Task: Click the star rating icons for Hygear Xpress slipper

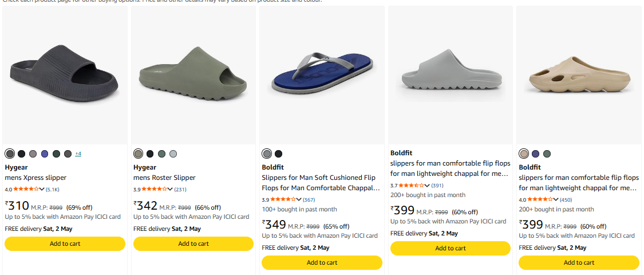Action: [x=26, y=189]
